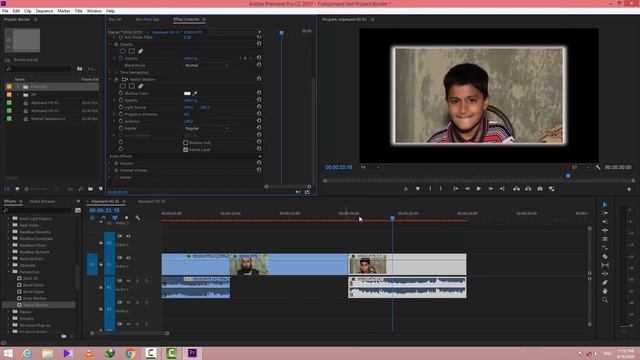Solo the Audio 1 track
The height and width of the screenshot is (360, 640).
(x=137, y=280)
